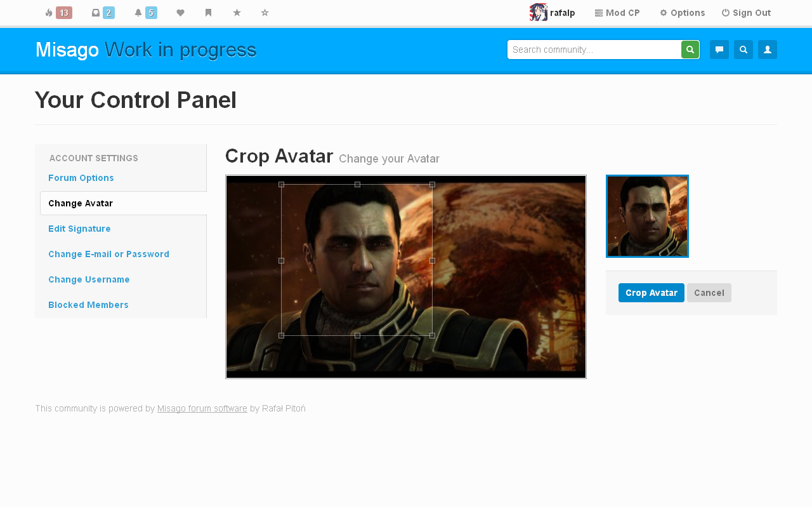Image resolution: width=812 pixels, height=508 pixels.
Task: Open rafalp user profile link
Action: pyautogui.click(x=553, y=13)
